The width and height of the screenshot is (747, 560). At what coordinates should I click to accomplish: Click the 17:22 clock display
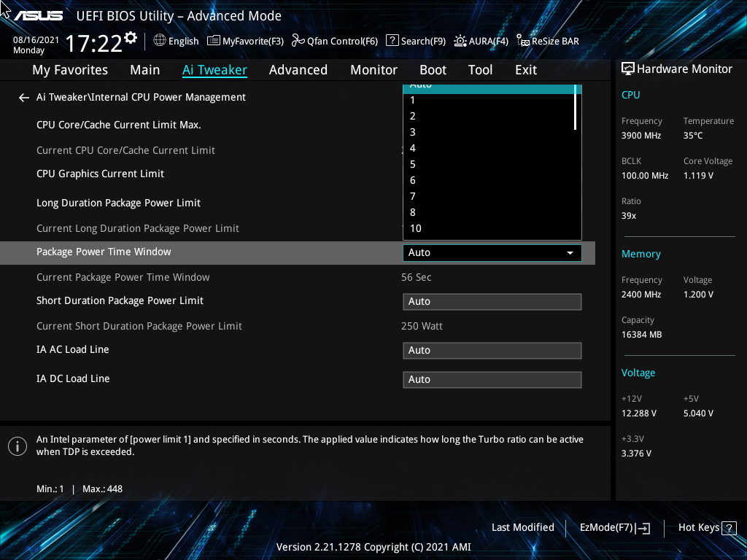[x=93, y=44]
